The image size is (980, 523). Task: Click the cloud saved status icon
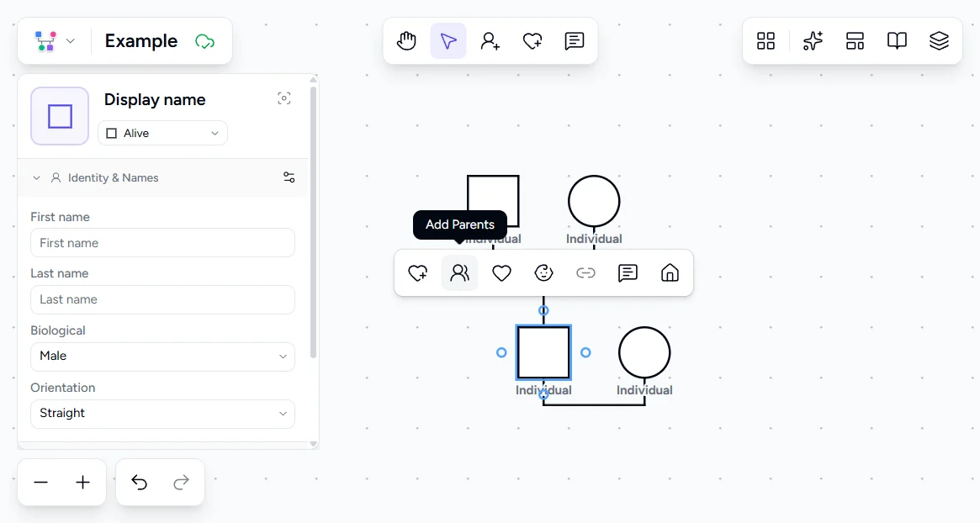pyautogui.click(x=205, y=42)
